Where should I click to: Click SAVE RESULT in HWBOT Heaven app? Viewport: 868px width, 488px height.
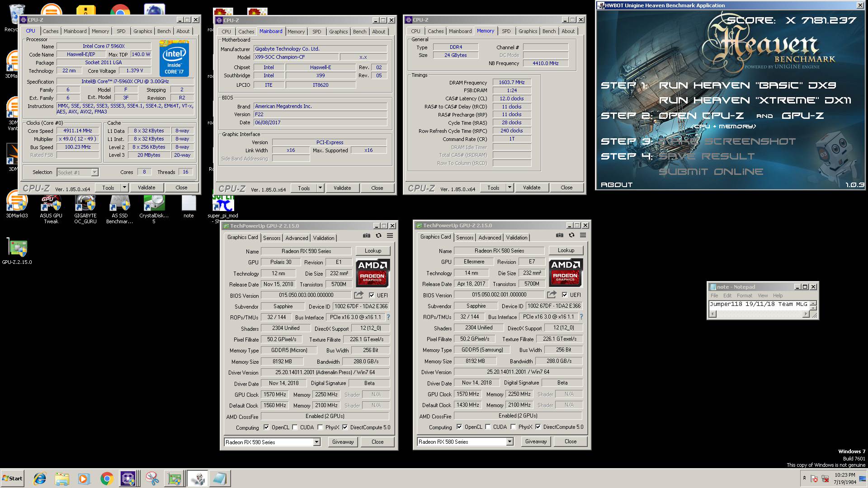(707, 156)
